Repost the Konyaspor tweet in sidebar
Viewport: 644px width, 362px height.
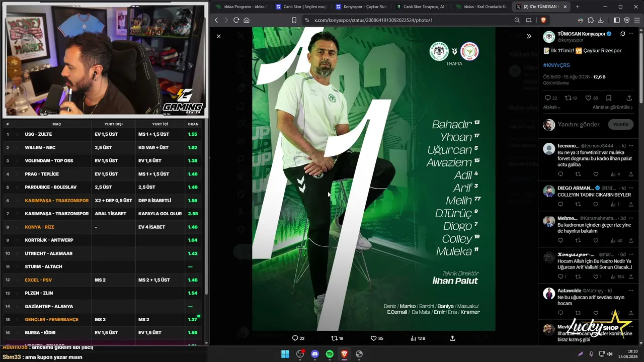pyautogui.click(x=571, y=98)
